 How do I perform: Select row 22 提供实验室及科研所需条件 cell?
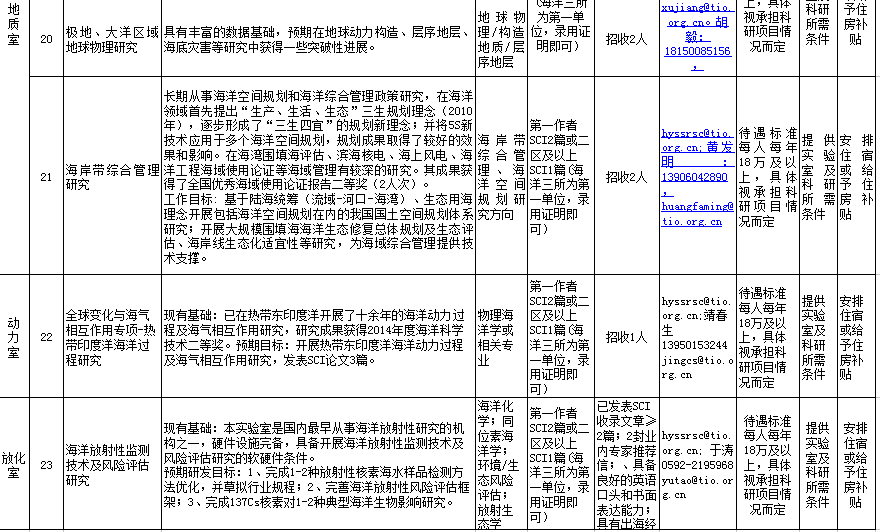(x=818, y=337)
